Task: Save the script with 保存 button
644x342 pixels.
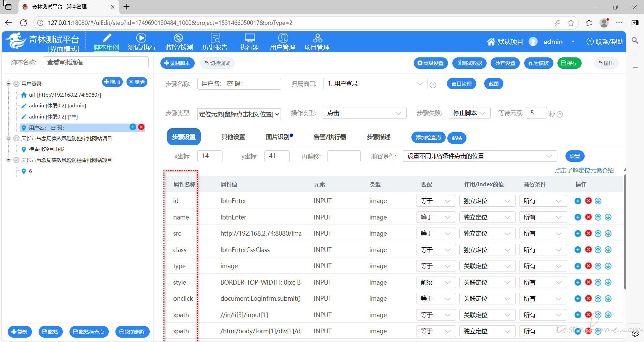Action: point(569,63)
